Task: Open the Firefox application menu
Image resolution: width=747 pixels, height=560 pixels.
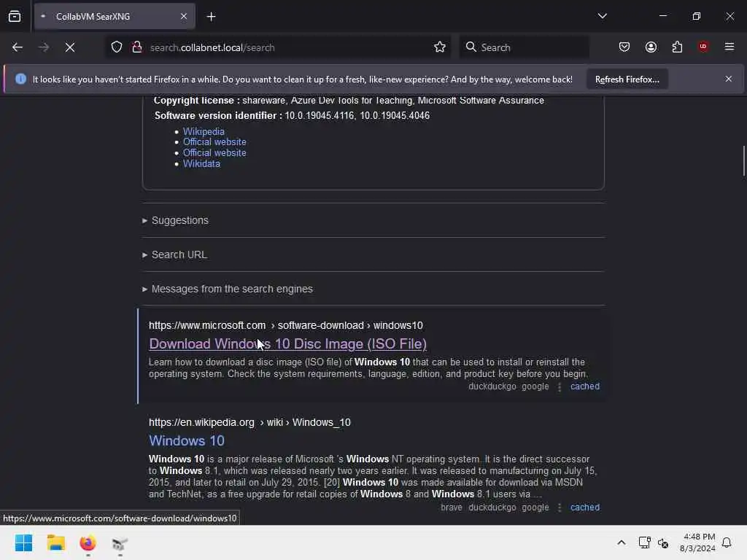Action: tap(729, 47)
